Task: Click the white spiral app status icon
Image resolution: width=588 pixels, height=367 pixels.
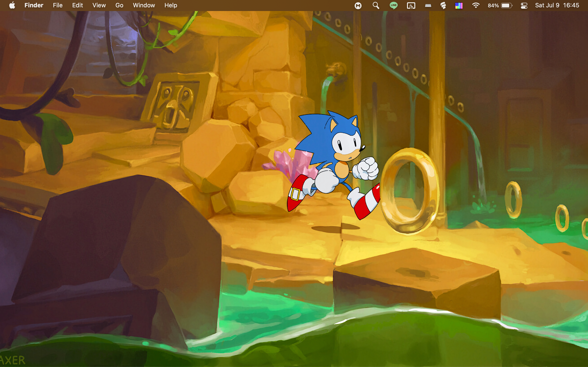Action: tap(443, 5)
